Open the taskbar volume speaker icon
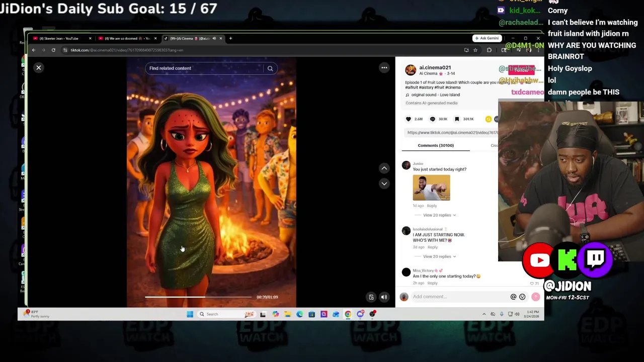The height and width of the screenshot is (362, 644). [x=517, y=314]
